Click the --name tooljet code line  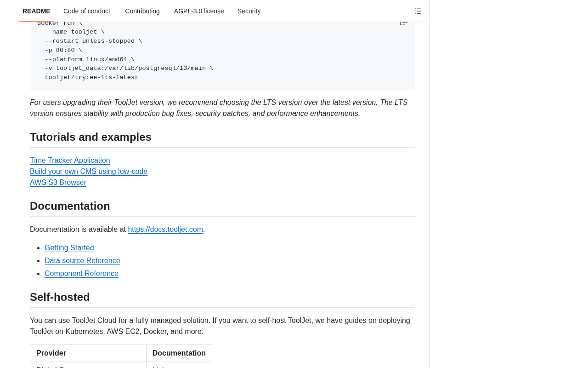tap(74, 32)
